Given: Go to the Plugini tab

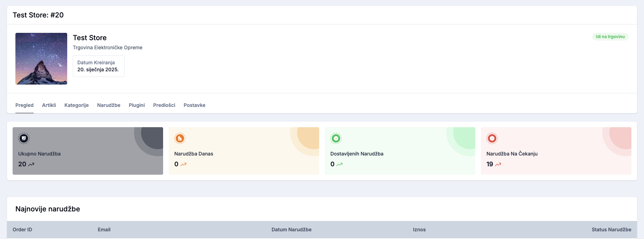Looking at the screenshot, I should click(137, 105).
